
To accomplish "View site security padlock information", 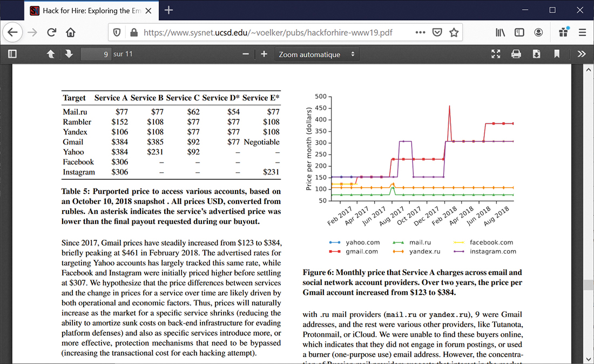I will tap(134, 32).
